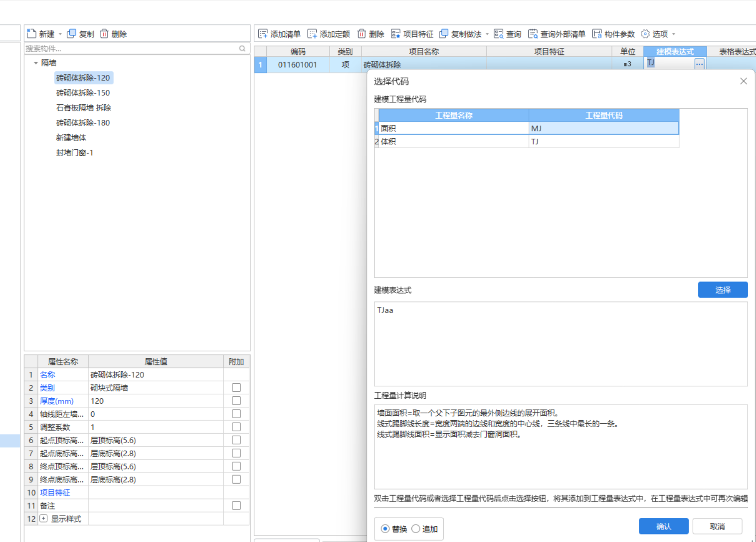Image resolution: width=756 pixels, height=542 pixels.
Task: Select the 追加 radio button
Action: [416, 529]
